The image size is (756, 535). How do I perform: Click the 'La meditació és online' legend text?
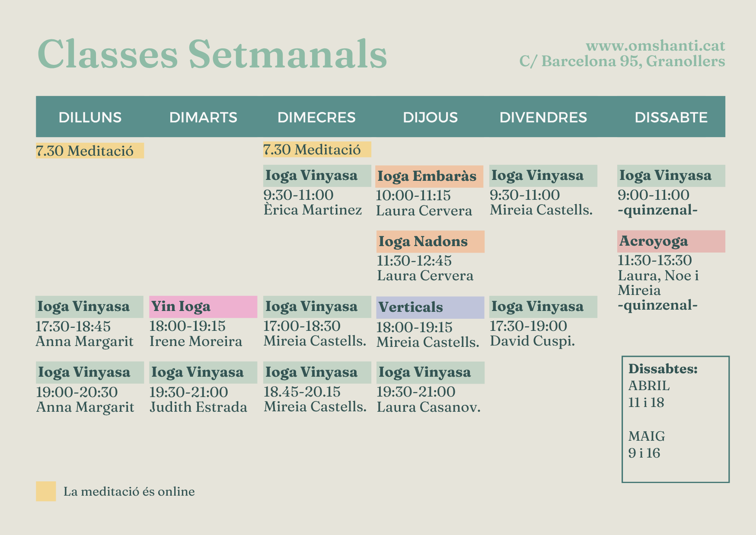coord(129,492)
